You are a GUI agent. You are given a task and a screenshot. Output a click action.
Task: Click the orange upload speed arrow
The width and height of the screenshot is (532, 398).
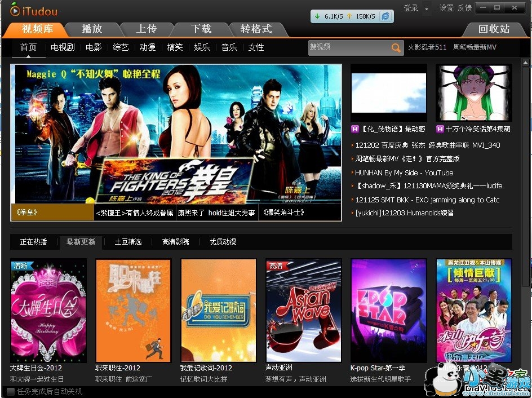[349, 16]
